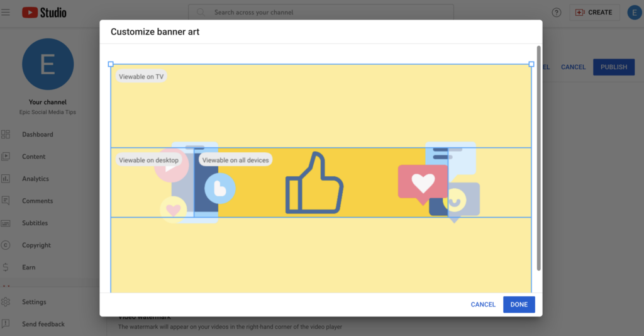This screenshot has height=336, width=644.
Task: Click the Send feedback exclamation icon
Action: point(6,323)
